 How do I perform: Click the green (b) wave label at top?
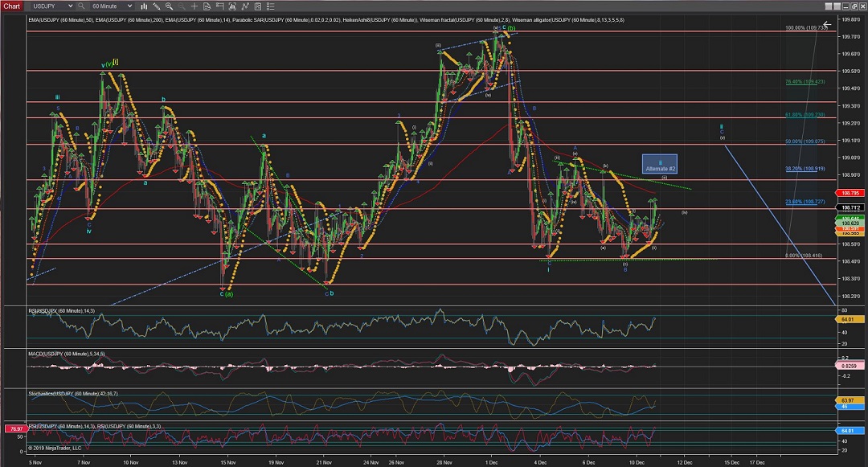[x=511, y=27]
